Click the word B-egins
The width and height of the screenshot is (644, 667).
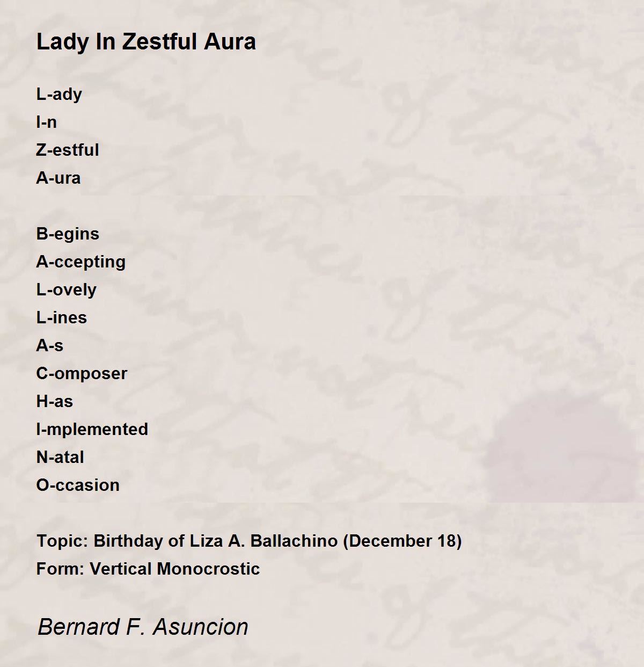[68, 234]
